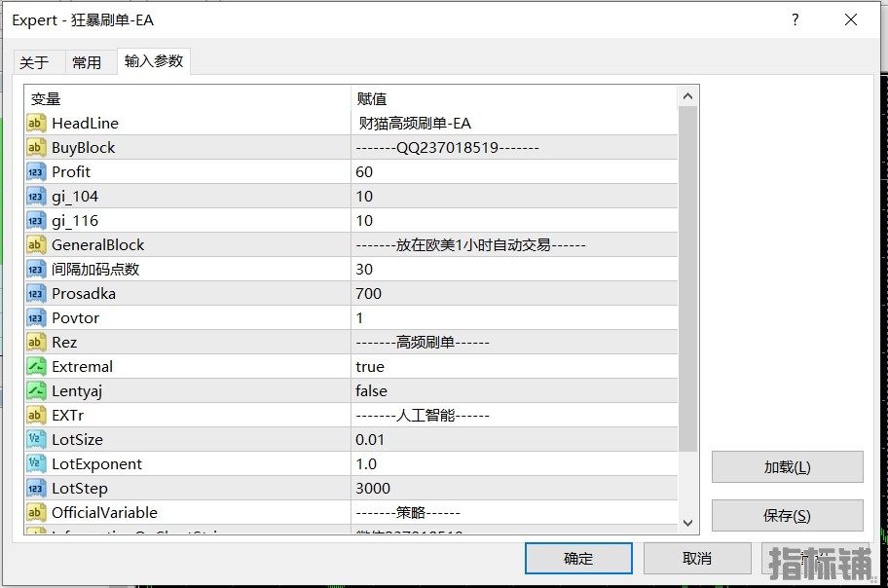
Task: Open the help question mark button
Action: pos(795,19)
